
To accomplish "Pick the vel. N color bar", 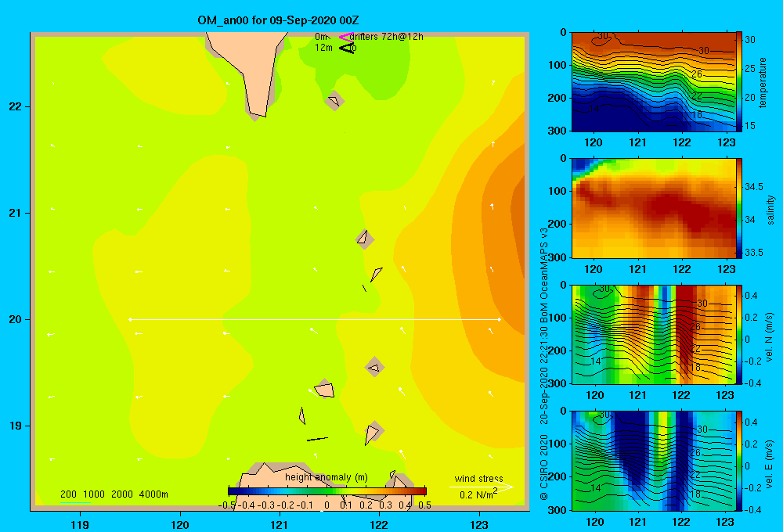I will (739, 334).
